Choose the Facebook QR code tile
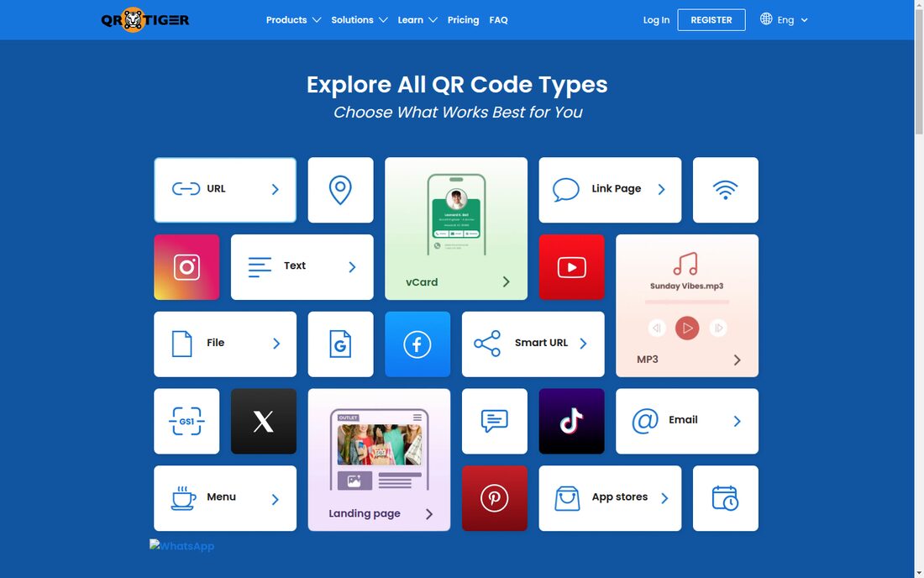Screen dimensions: 924x578 [417, 344]
